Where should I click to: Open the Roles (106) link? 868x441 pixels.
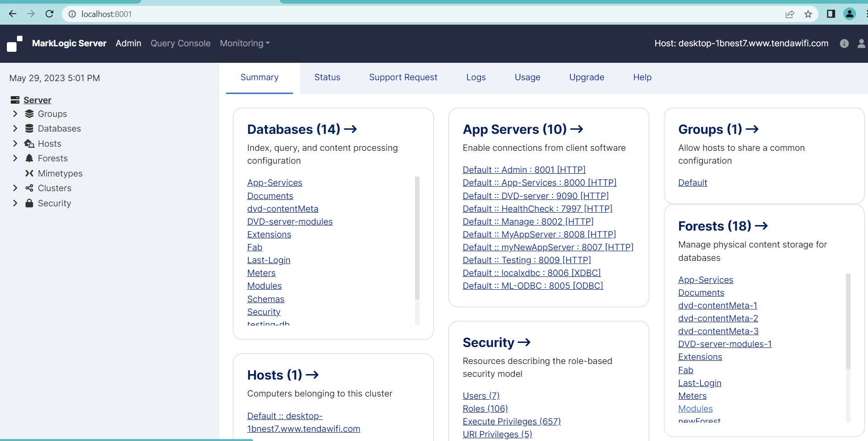[485, 408]
